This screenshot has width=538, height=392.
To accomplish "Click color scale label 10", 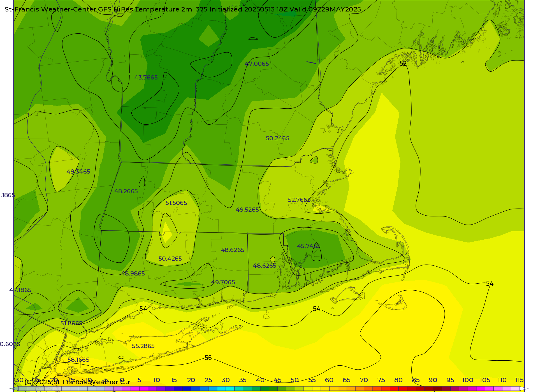I will (157, 380).
